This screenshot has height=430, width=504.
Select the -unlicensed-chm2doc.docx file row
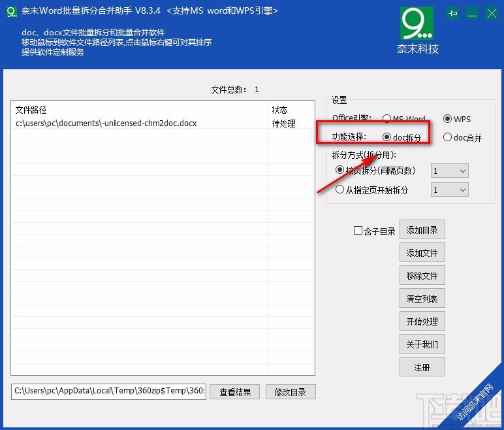point(163,124)
